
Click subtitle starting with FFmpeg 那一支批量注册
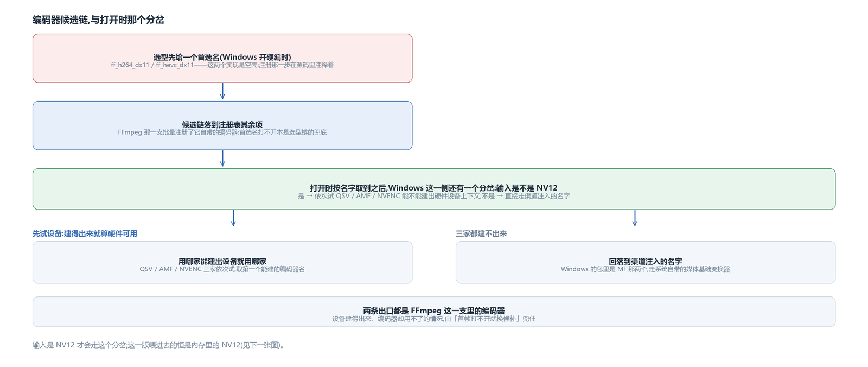tap(222, 132)
